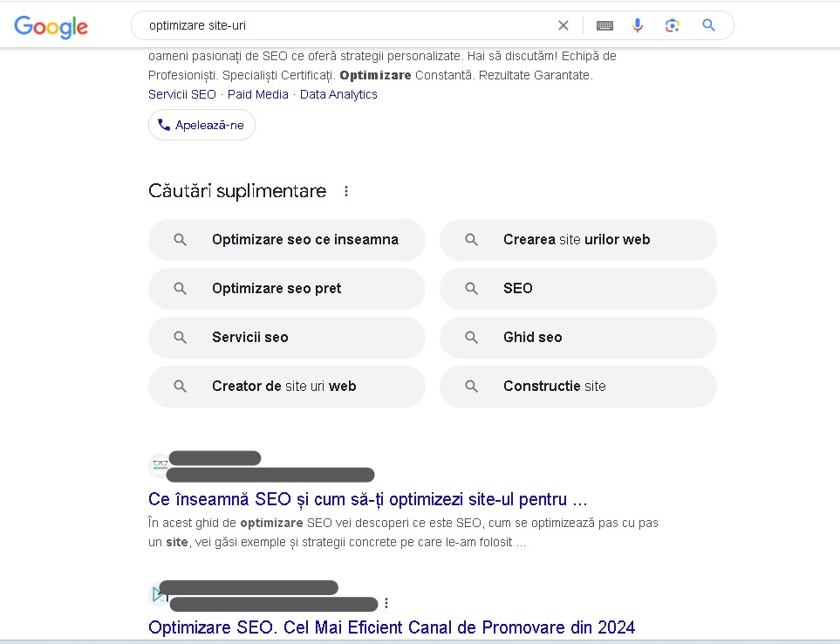Open the Servicii SEO sitelink
Screen dimensions: 840x644
coord(181,94)
